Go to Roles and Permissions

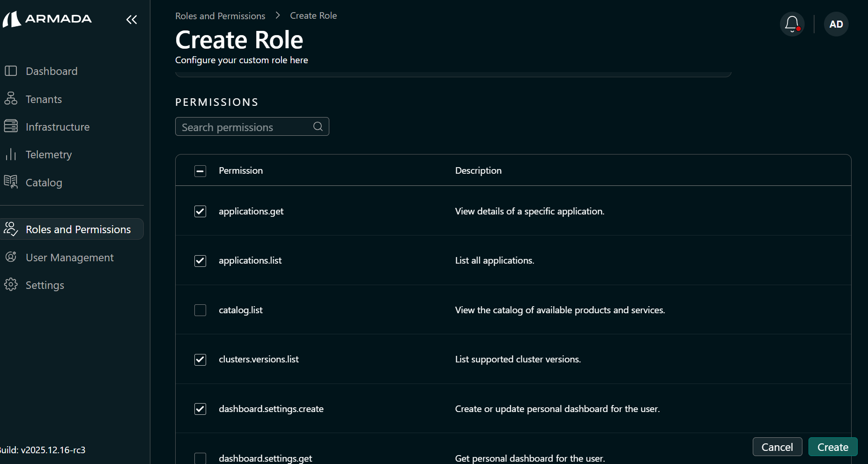click(78, 229)
